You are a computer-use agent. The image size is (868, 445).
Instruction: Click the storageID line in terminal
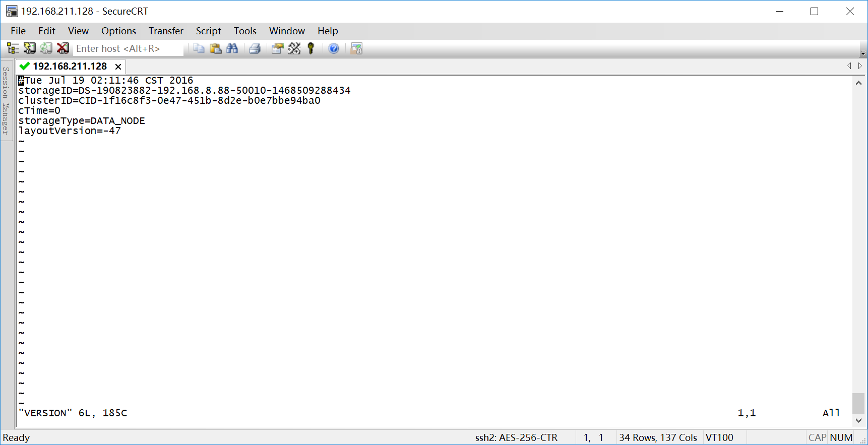184,90
